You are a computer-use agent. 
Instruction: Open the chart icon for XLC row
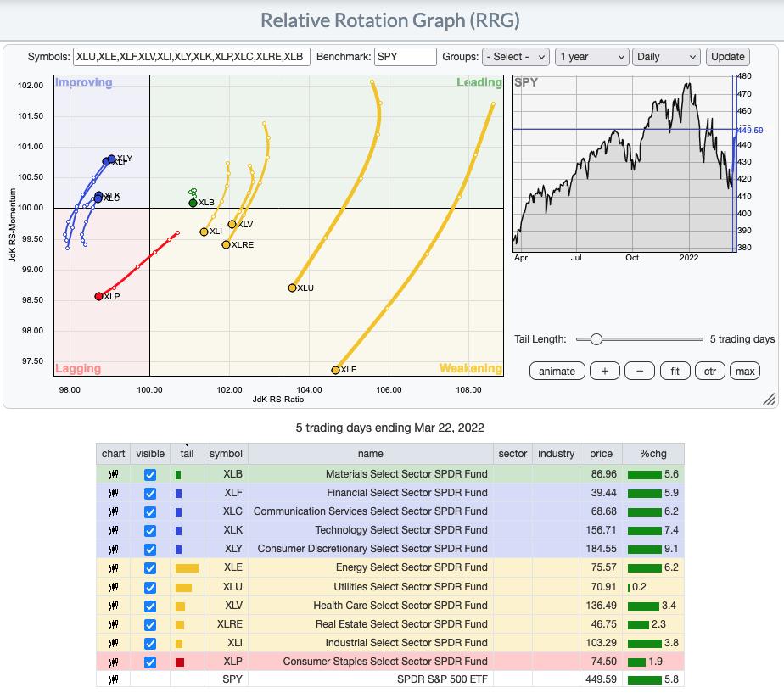pos(114,511)
